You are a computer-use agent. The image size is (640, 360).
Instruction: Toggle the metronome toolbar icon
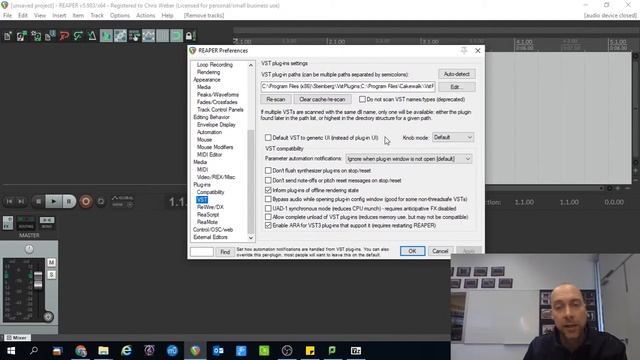[x=92, y=36]
